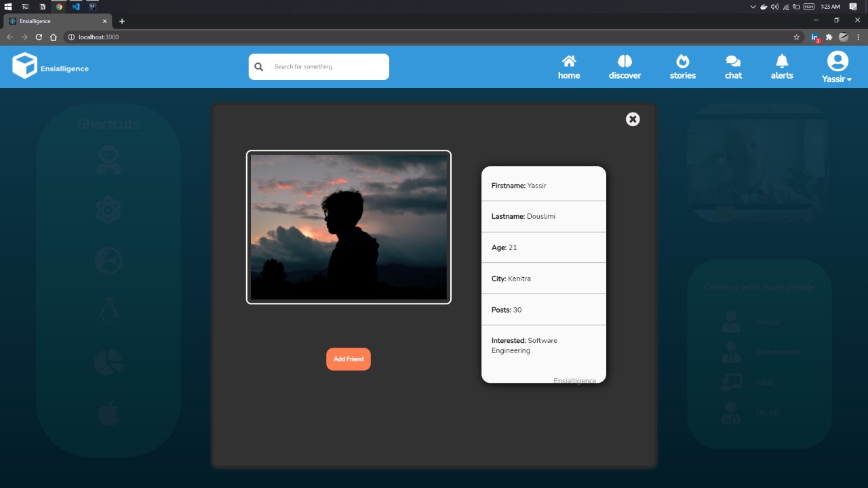
Task: Click the discover icon in navbar
Action: 625,64
